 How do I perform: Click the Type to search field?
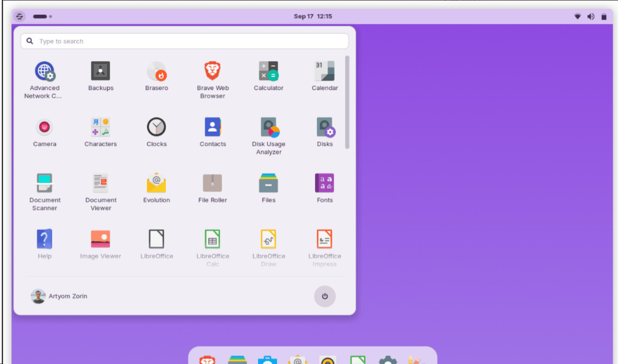(185, 41)
